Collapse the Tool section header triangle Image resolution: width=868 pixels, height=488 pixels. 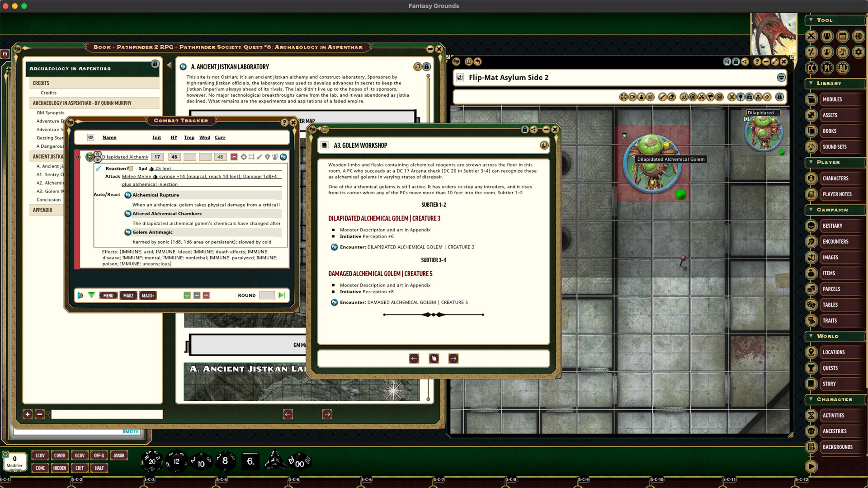point(811,20)
